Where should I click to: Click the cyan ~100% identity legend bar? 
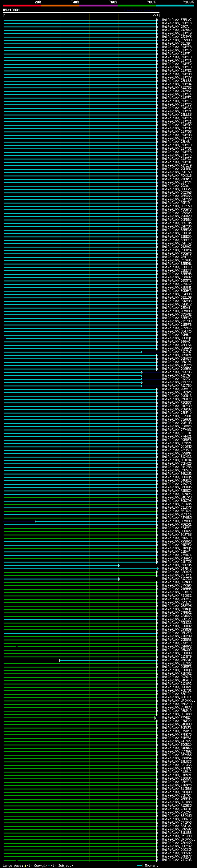coord(175,6)
